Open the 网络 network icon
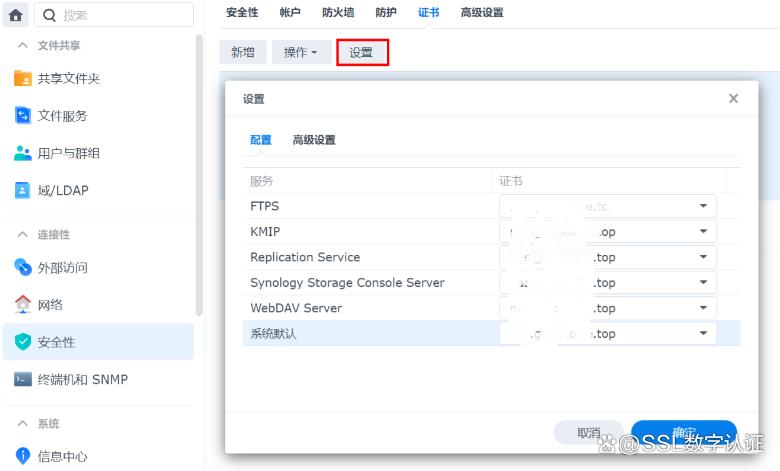This screenshot has width=780, height=471. pos(22,304)
